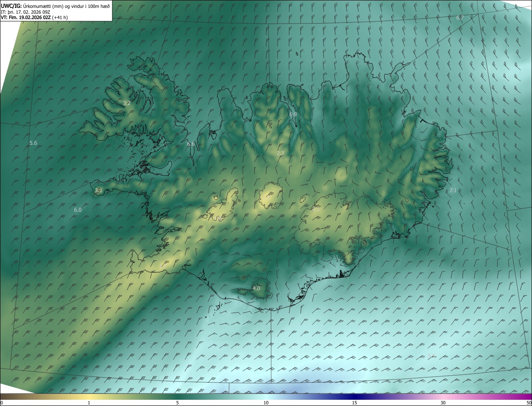This screenshot has height=406, width=532.
Task: Select the 2.7 value label inland
Action: click(281, 153)
